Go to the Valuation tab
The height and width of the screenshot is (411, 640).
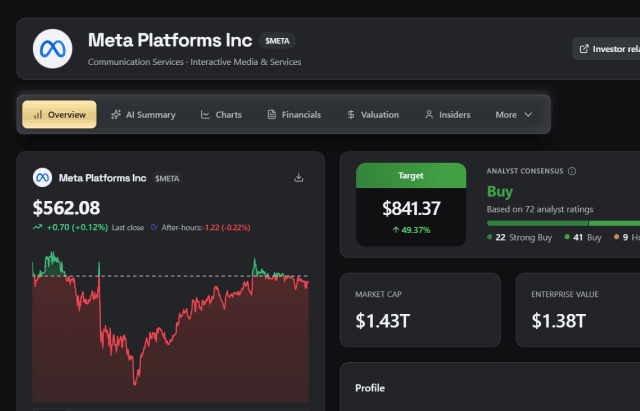tap(373, 115)
